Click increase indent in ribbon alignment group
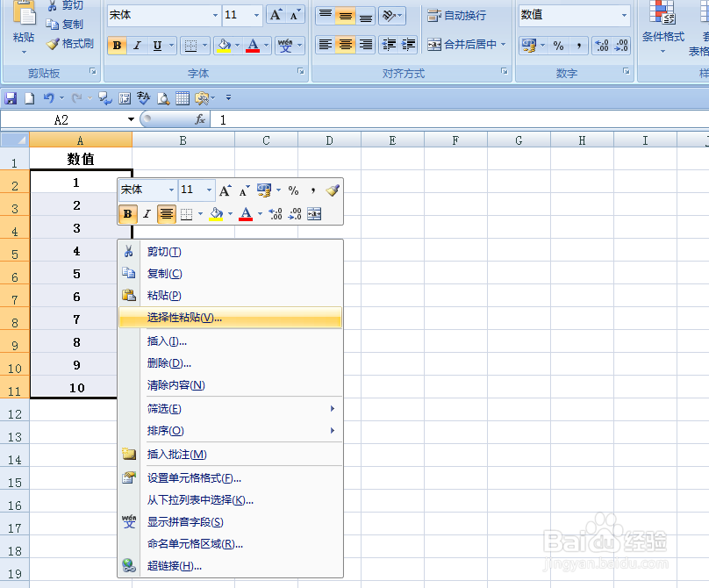Viewport: 709px width, 588px height. [408, 45]
